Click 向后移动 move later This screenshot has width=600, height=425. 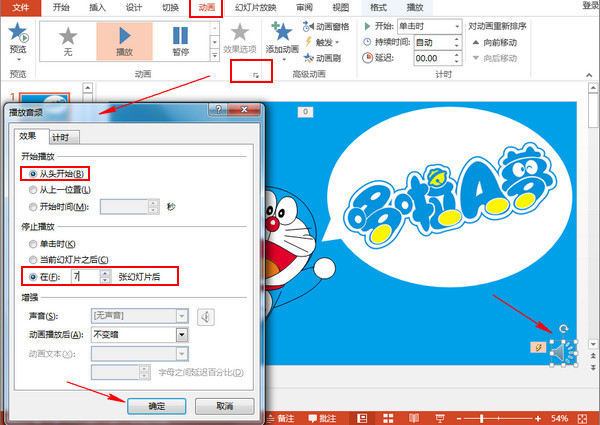494,58
